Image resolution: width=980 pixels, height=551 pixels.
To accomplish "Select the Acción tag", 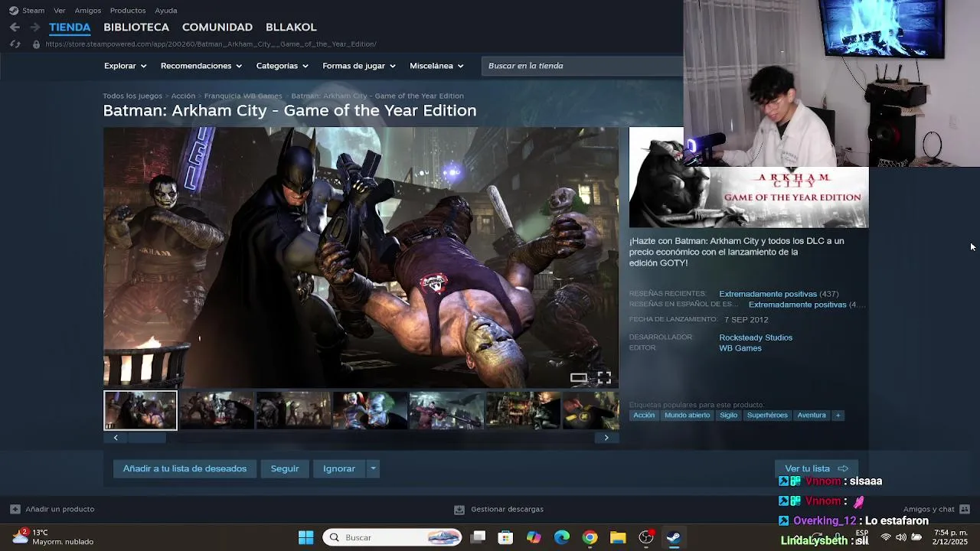I will [644, 416].
